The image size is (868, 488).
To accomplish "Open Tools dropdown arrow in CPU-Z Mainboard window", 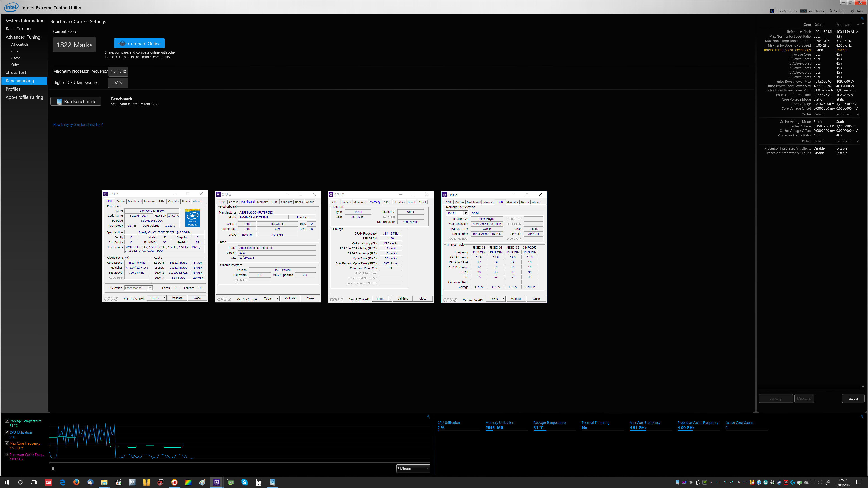I will 277,298.
